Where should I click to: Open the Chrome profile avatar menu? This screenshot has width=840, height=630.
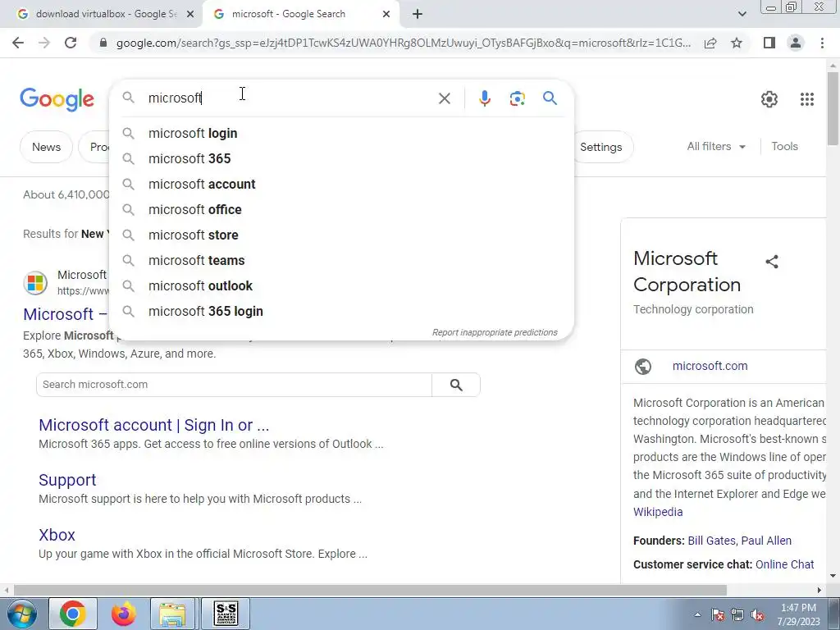point(796,43)
